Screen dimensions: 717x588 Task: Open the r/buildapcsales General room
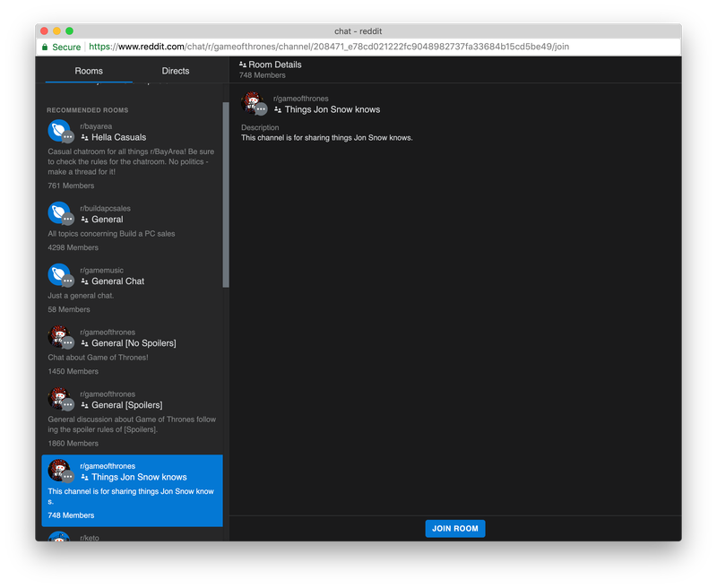[107, 220]
